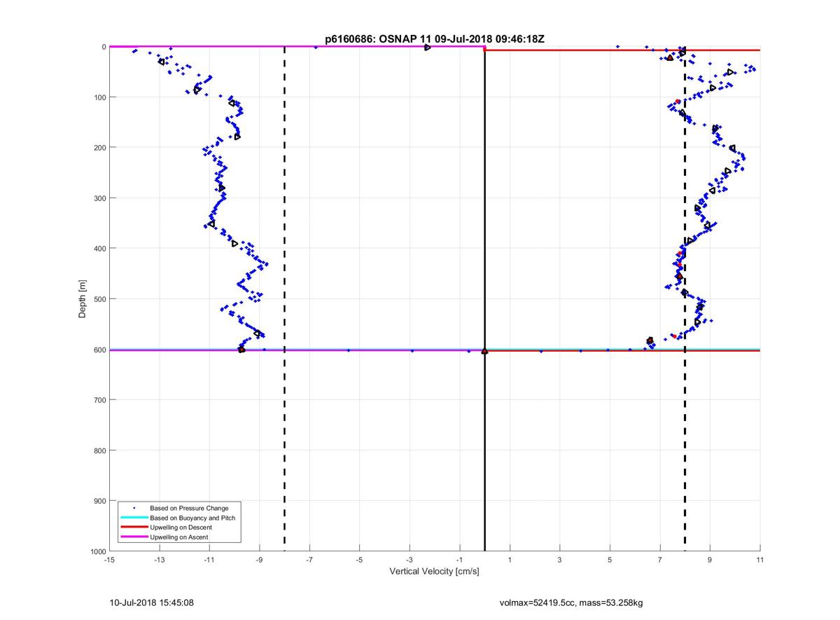Click positive velocity tick label 1
Image resolution: width=840 pixels, height=620 pixels.
(510, 560)
